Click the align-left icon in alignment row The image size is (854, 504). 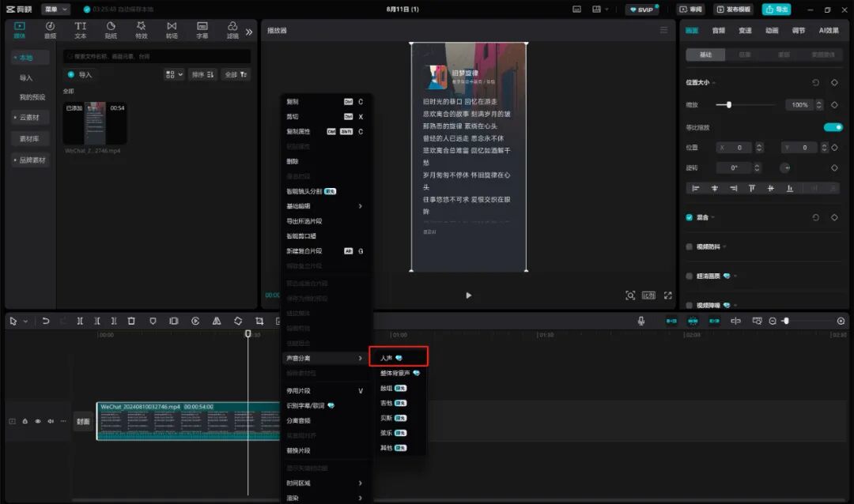coord(696,188)
